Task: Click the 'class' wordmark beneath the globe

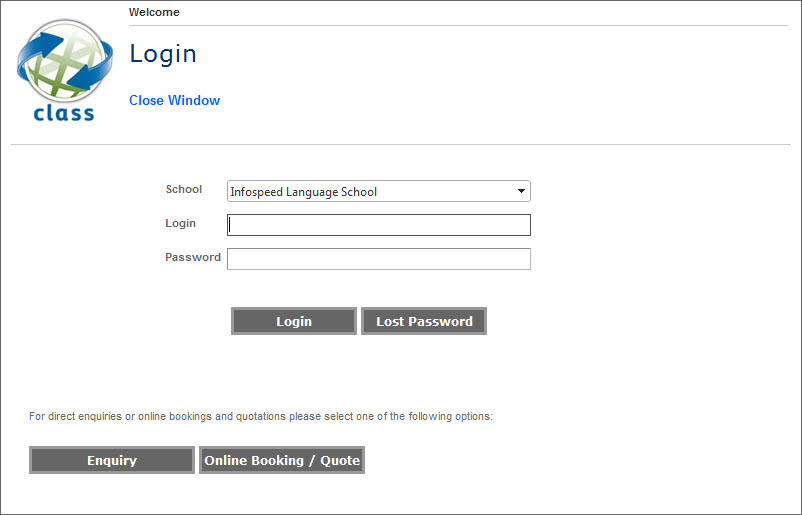Action: click(x=64, y=113)
